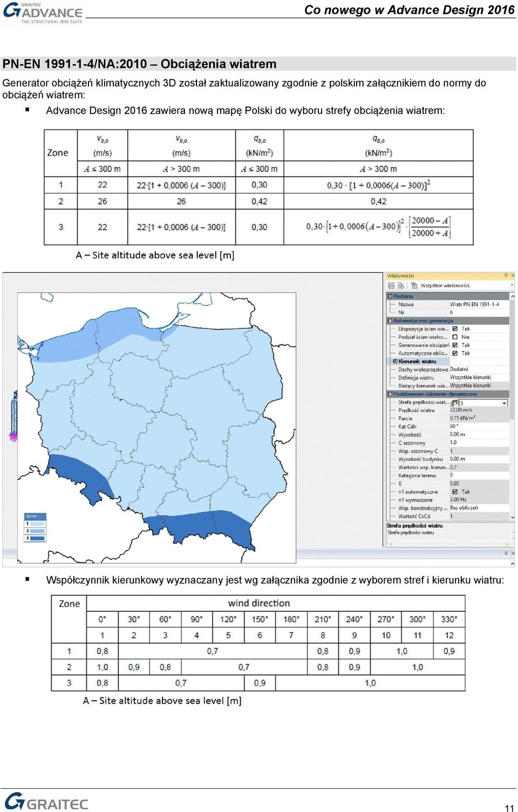
Task: Click zone 3 color swatch in the map legend
Action: (x=37, y=538)
